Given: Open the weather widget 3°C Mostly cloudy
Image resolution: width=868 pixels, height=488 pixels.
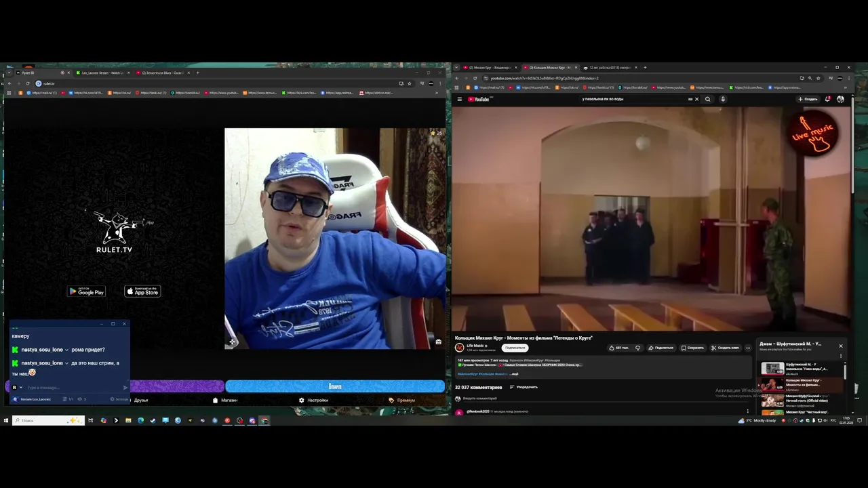Looking at the screenshot, I should 758,420.
